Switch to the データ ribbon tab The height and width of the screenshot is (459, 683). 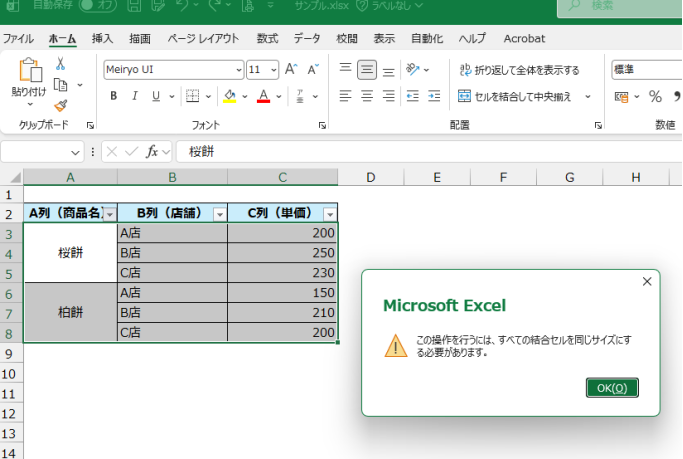[307, 39]
